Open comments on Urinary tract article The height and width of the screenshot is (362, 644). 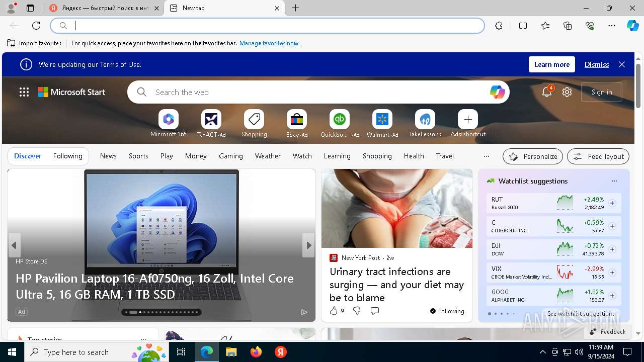pyautogui.click(x=374, y=311)
